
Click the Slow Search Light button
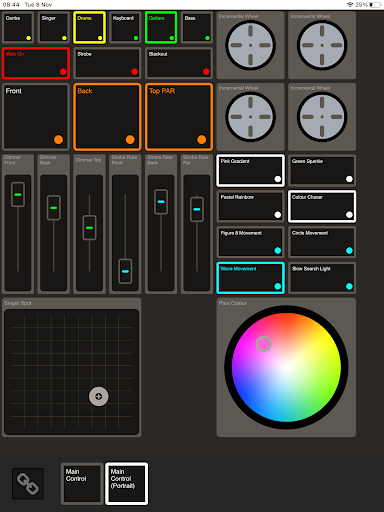pos(322,278)
